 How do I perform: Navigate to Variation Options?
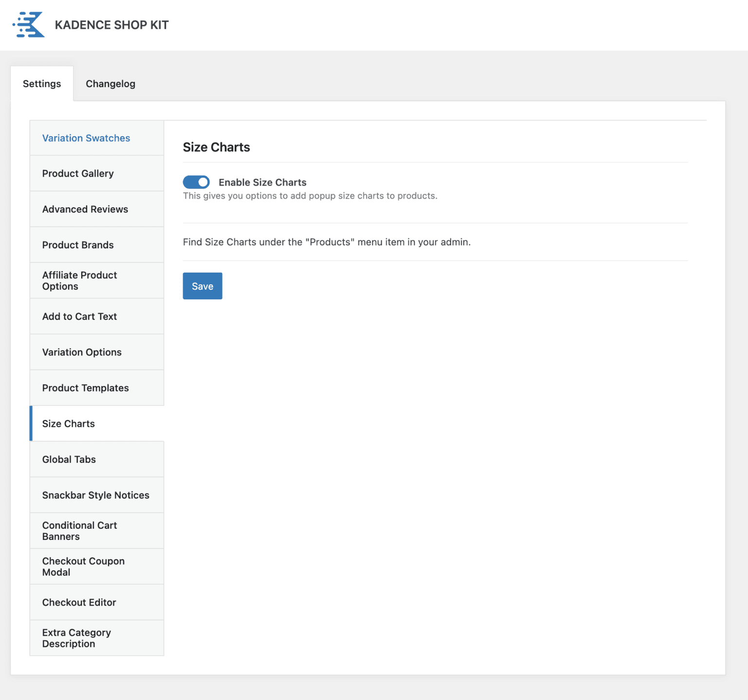pyautogui.click(x=82, y=352)
